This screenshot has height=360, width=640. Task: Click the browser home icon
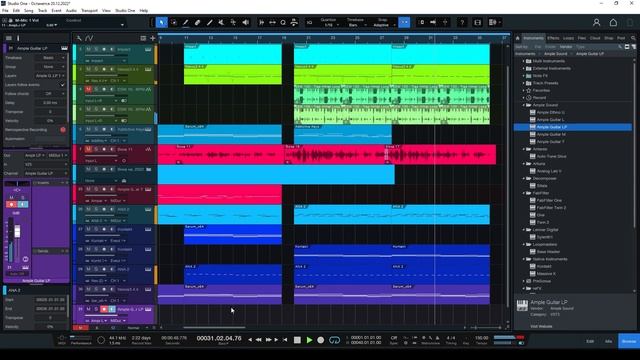point(518,38)
